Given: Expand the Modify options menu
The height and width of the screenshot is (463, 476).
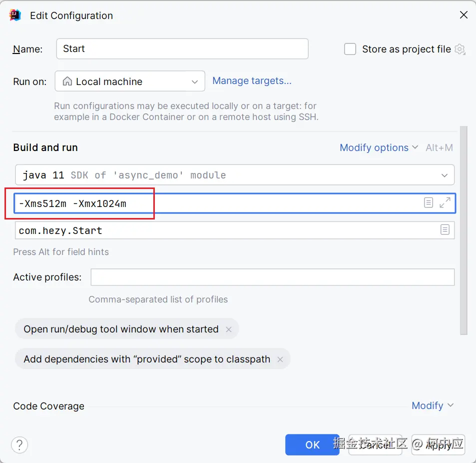Looking at the screenshot, I should [379, 147].
